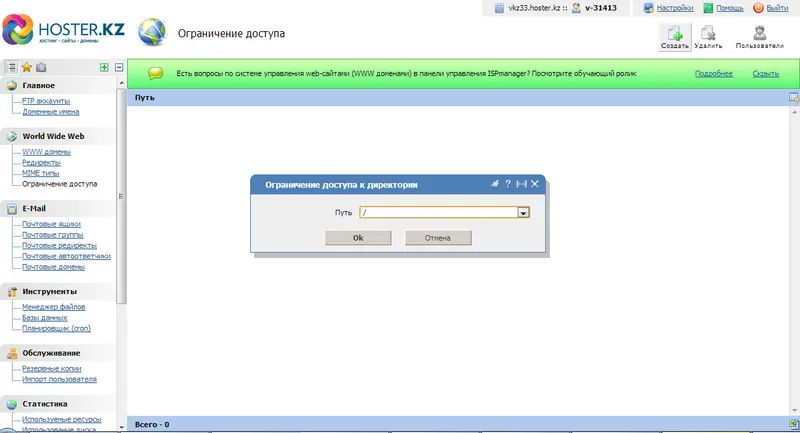Open Доменные имена menu item
This screenshot has height=433, width=800.
coord(51,112)
